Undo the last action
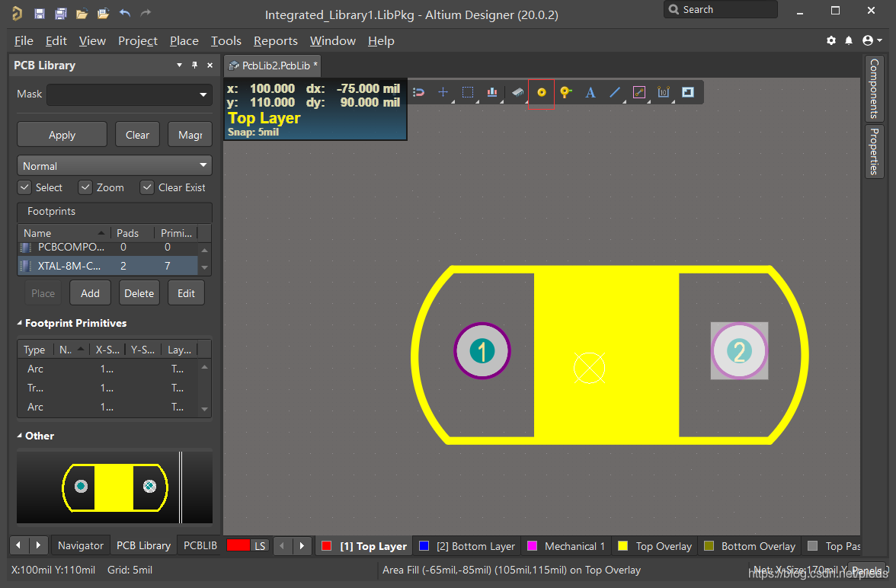 (x=125, y=14)
